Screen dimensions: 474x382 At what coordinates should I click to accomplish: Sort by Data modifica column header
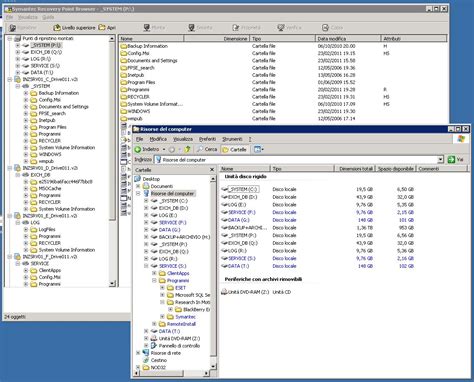click(348, 39)
